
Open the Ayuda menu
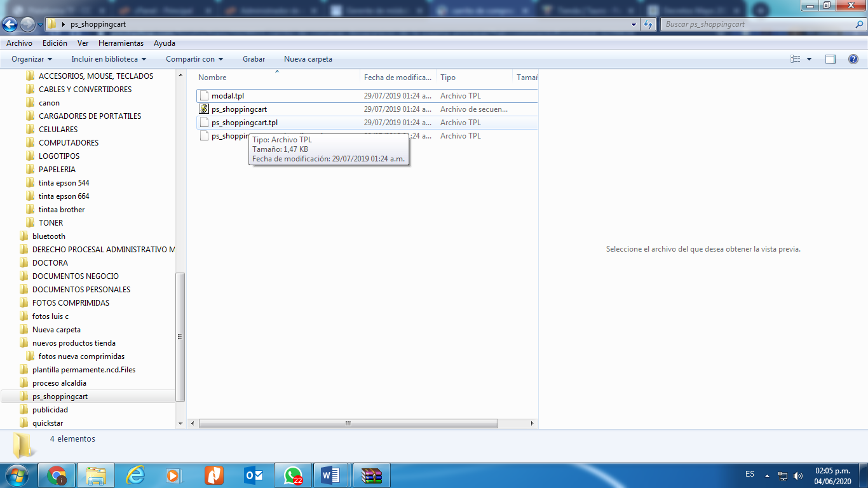coord(165,43)
